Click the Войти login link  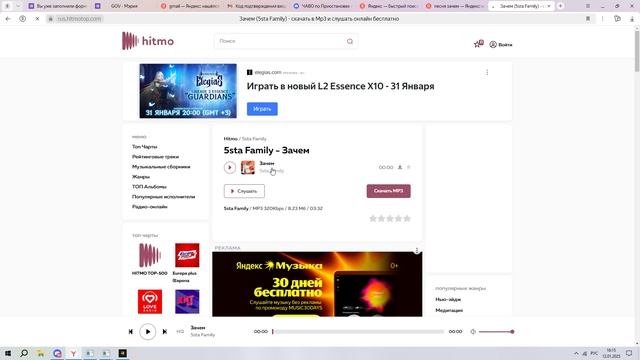501,44
